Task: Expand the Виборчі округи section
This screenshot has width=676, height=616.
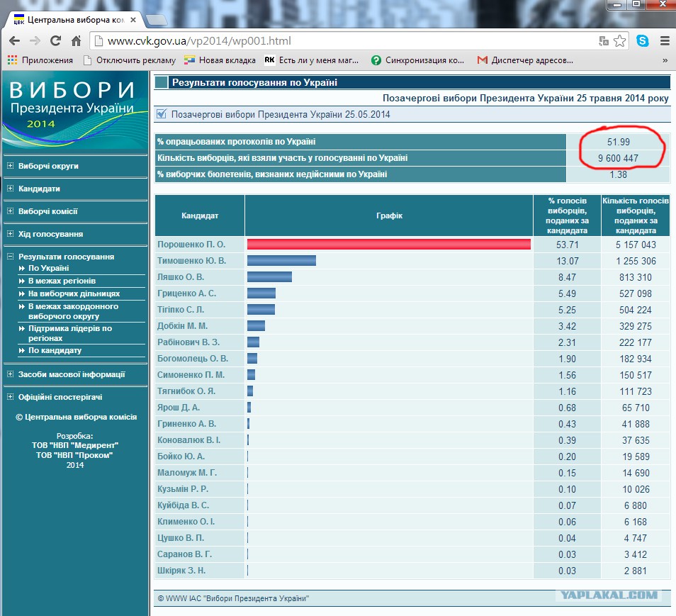Action: (x=11, y=166)
